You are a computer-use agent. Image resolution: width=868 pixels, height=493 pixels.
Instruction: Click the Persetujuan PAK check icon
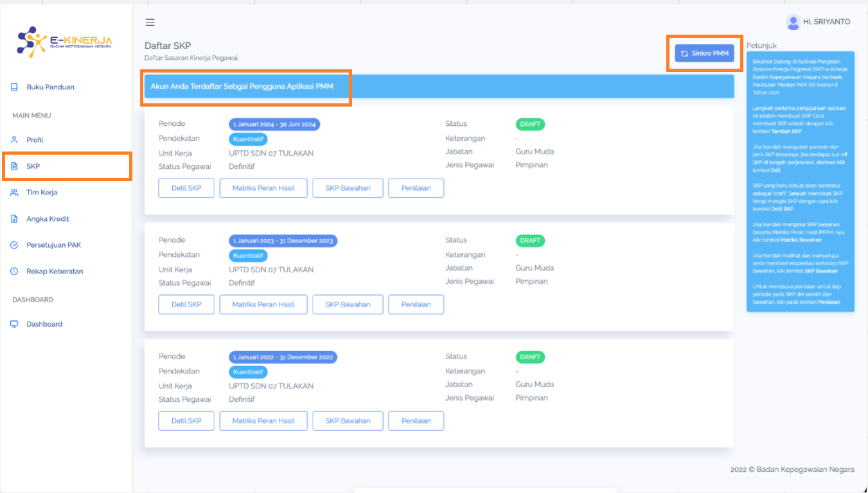click(x=14, y=245)
